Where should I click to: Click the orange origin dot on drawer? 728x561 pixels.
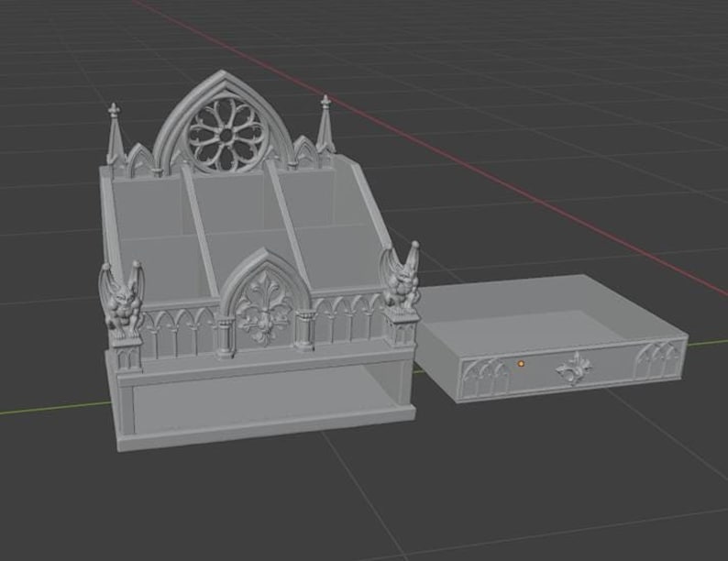coord(521,364)
